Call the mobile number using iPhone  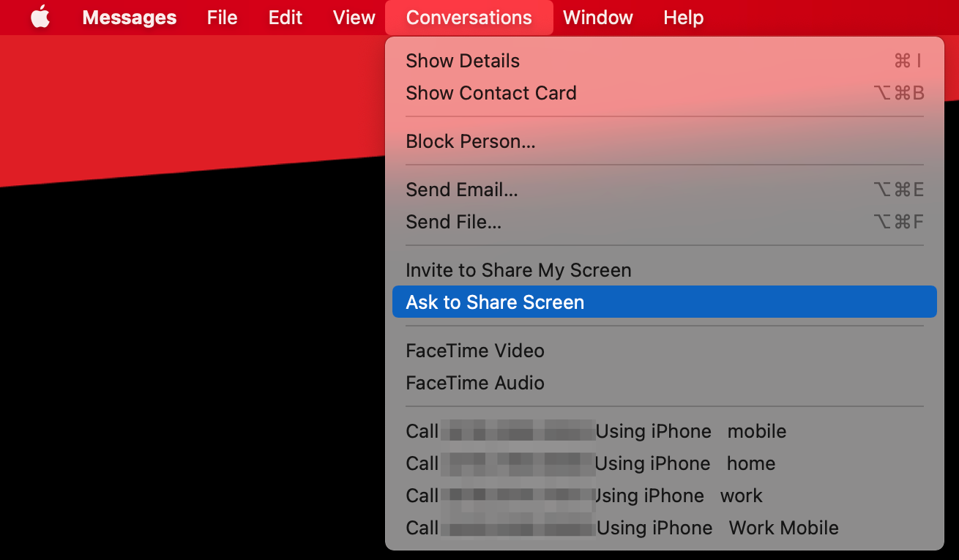[x=665, y=431]
